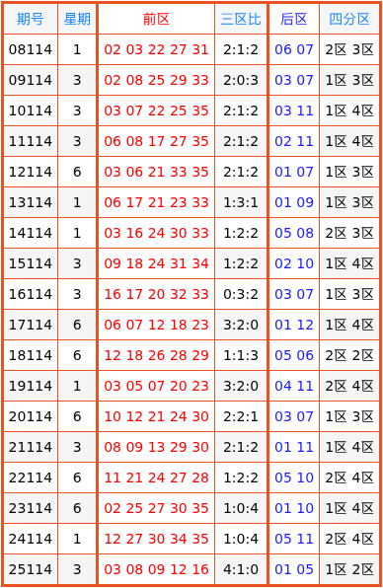Image resolution: width=383 pixels, height=588 pixels.
Task: Click ratio 1:3:1 in row 13114
Action: (x=241, y=202)
